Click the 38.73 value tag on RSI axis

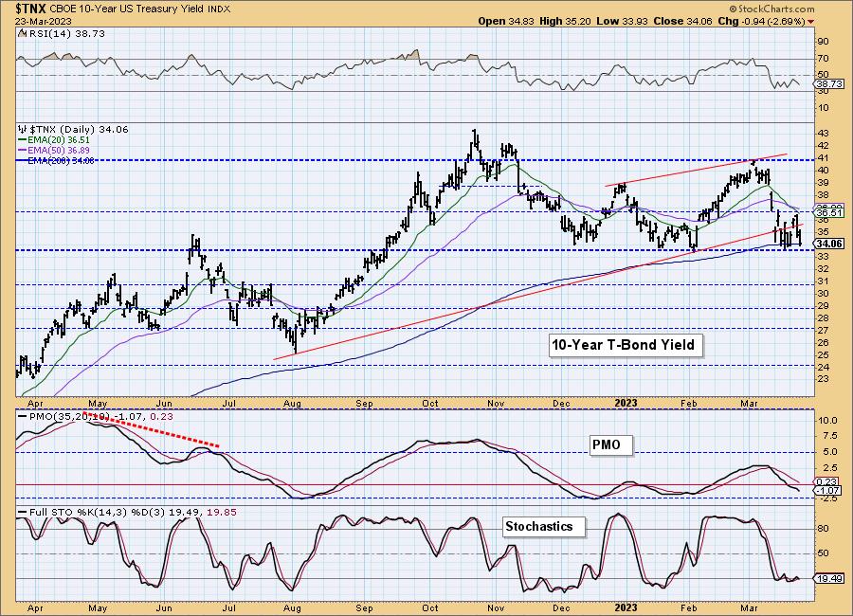click(829, 83)
